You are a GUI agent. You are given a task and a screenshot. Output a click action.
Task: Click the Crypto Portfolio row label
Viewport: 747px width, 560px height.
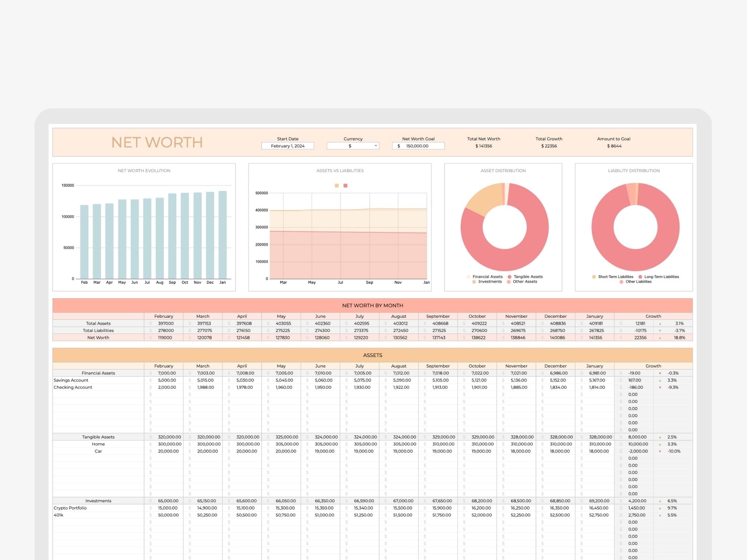[70, 508]
